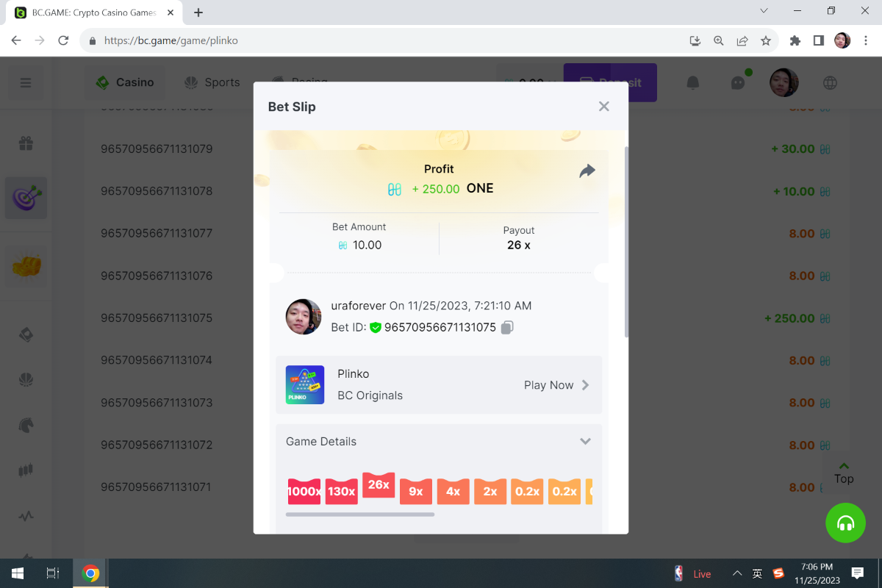Switch to the Sports tab
The height and width of the screenshot is (588, 882).
pos(212,82)
